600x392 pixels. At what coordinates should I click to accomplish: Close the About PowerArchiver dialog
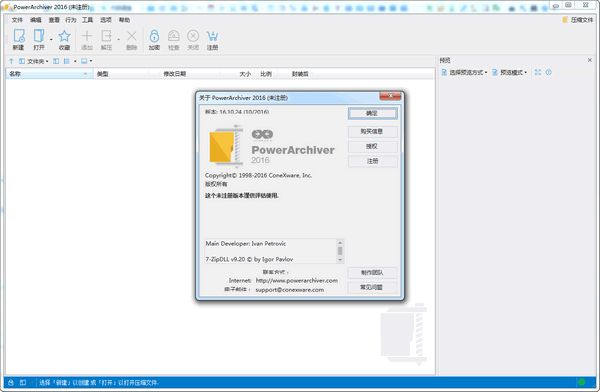pyautogui.click(x=390, y=96)
